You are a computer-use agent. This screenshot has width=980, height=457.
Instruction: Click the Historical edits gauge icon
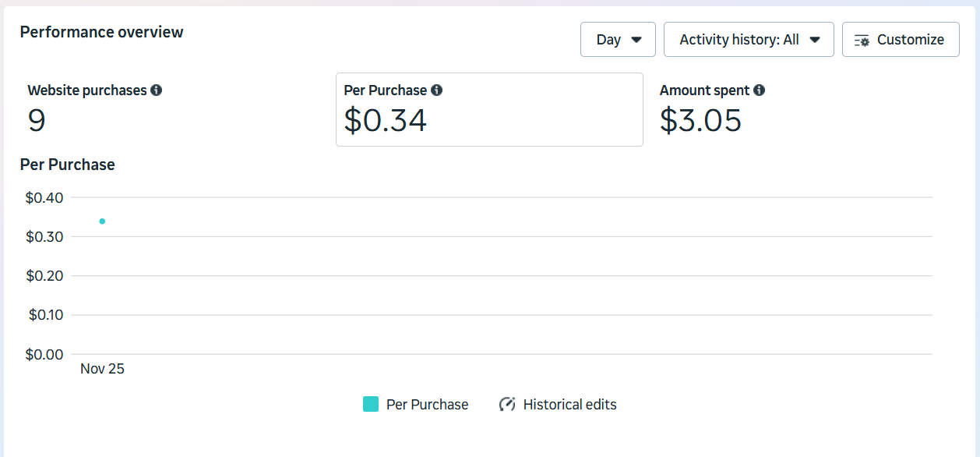coord(507,404)
